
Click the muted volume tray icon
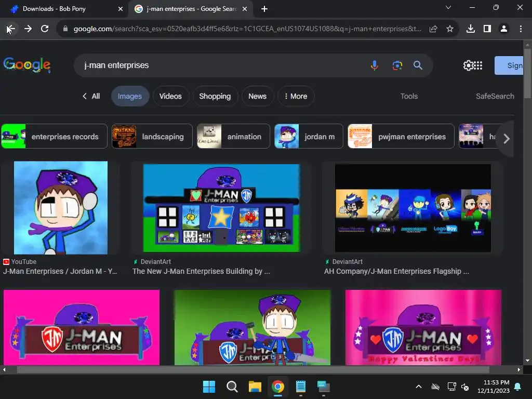pos(465,387)
